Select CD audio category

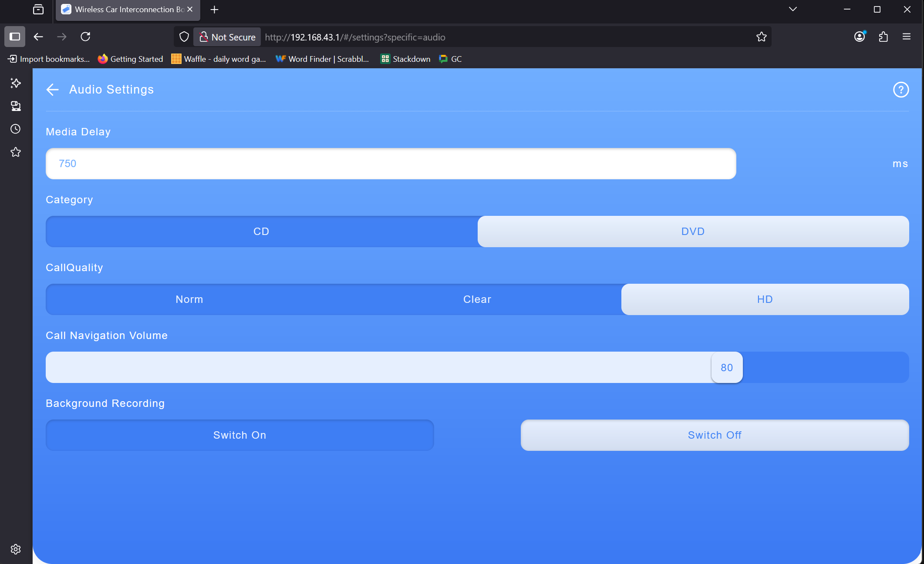point(261,232)
